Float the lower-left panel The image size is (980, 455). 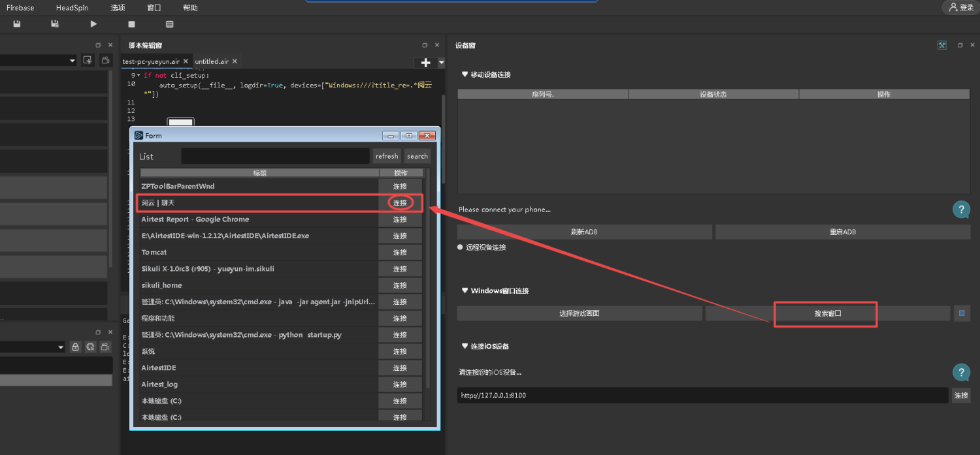98,332
